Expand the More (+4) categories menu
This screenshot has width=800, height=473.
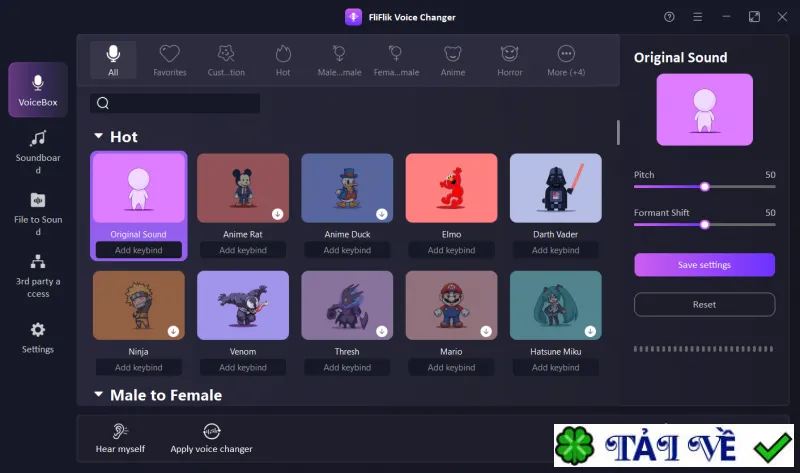(x=566, y=60)
